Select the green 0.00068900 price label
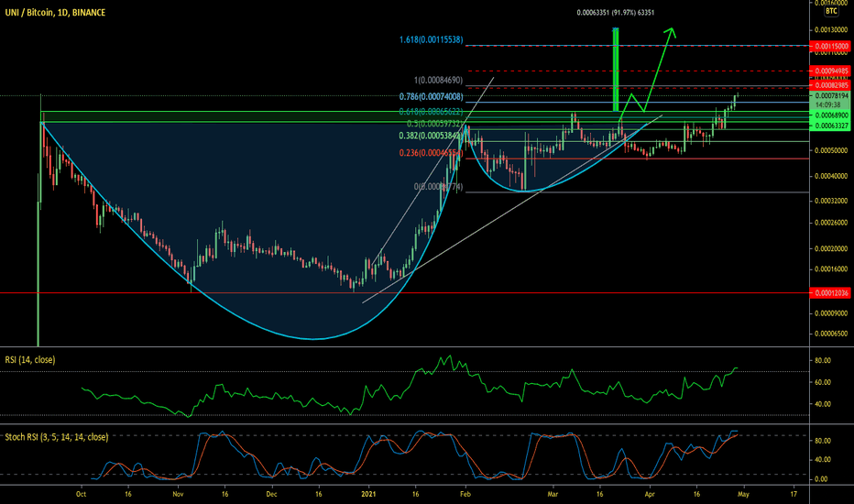 coord(831,115)
